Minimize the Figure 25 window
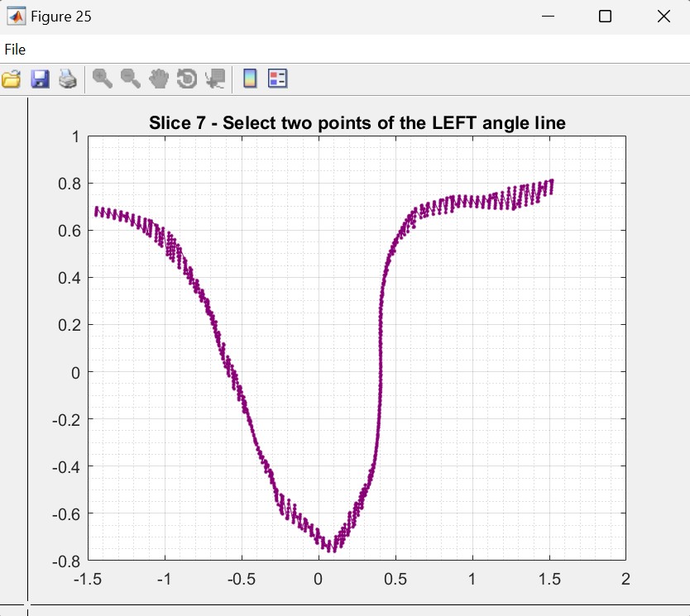The height and width of the screenshot is (616, 690). 547,17
